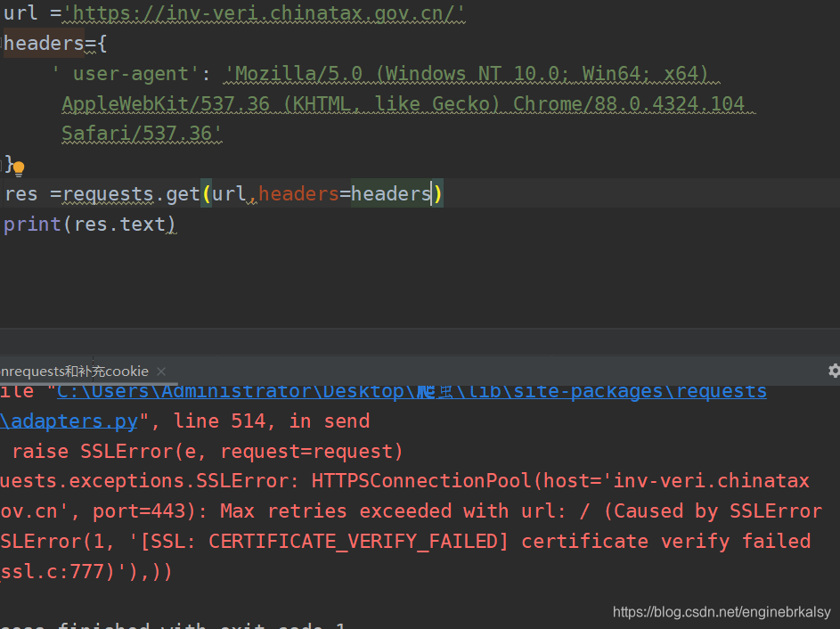Place cursor on headers={ line

(55, 44)
